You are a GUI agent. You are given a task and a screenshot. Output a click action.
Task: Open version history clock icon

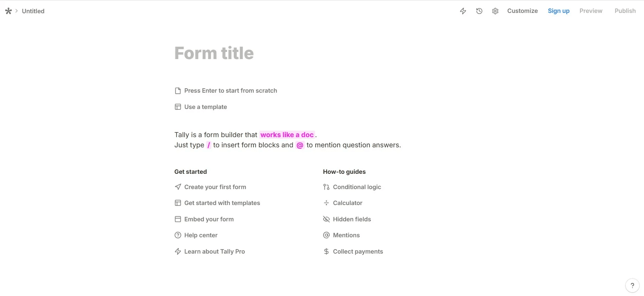pyautogui.click(x=479, y=11)
